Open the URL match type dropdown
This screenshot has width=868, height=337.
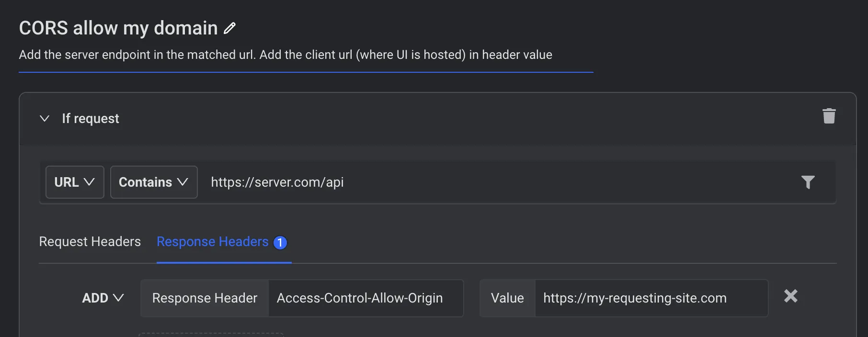[75, 182]
